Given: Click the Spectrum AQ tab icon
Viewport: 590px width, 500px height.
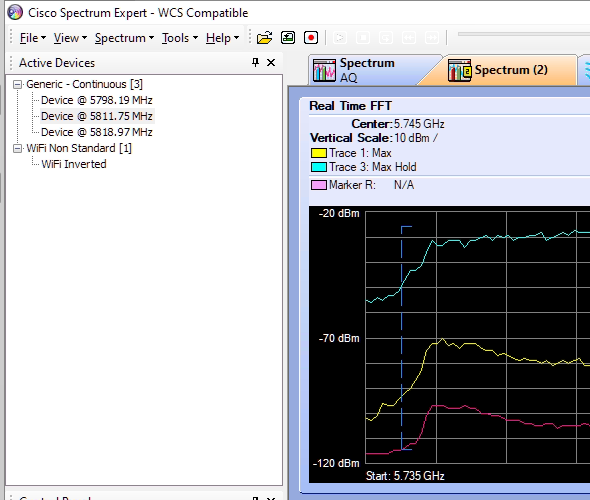Looking at the screenshot, I should pos(324,70).
